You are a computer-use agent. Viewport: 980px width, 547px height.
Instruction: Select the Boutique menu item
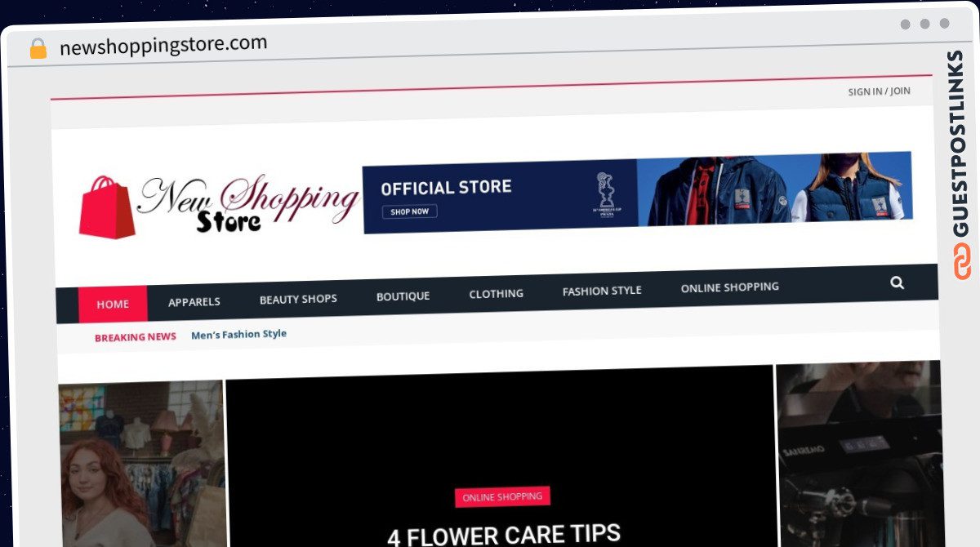[403, 296]
